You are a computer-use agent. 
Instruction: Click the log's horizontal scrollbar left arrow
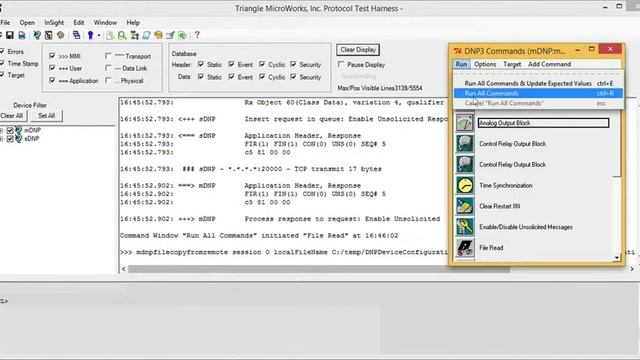(x=124, y=269)
